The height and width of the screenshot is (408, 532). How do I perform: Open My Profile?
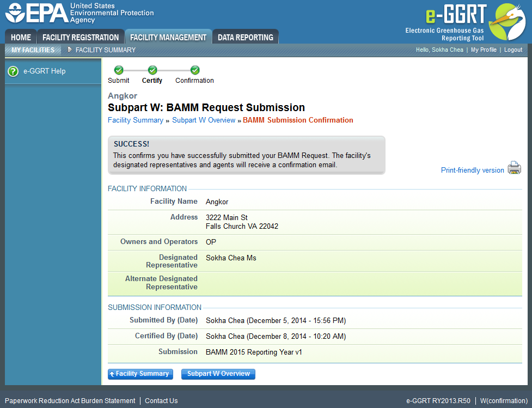[484, 50]
